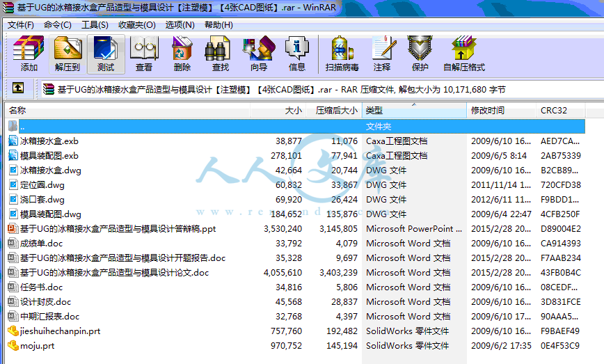Click the WinRAR title bar icon

(8, 8)
